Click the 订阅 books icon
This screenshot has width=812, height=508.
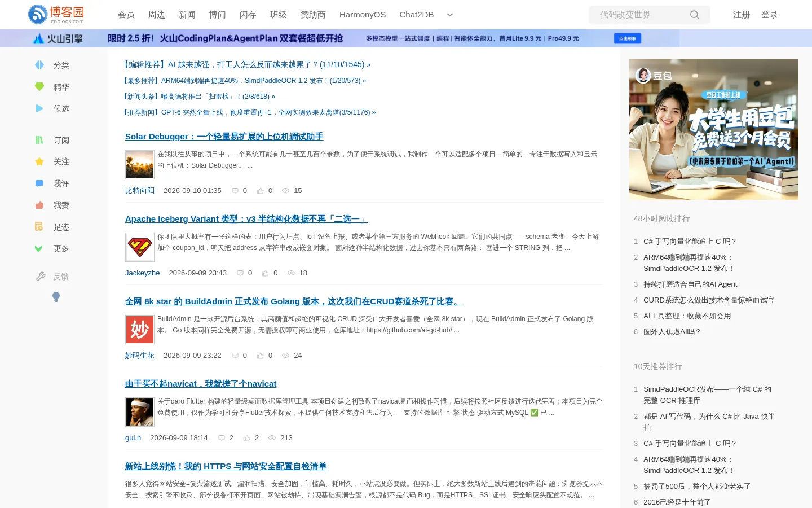pos(39,140)
